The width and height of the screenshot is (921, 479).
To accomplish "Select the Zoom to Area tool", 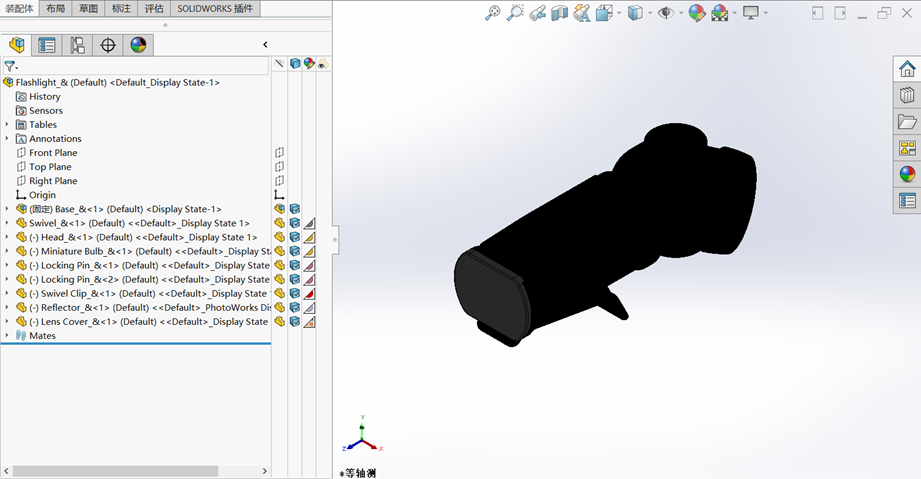I will click(x=515, y=13).
